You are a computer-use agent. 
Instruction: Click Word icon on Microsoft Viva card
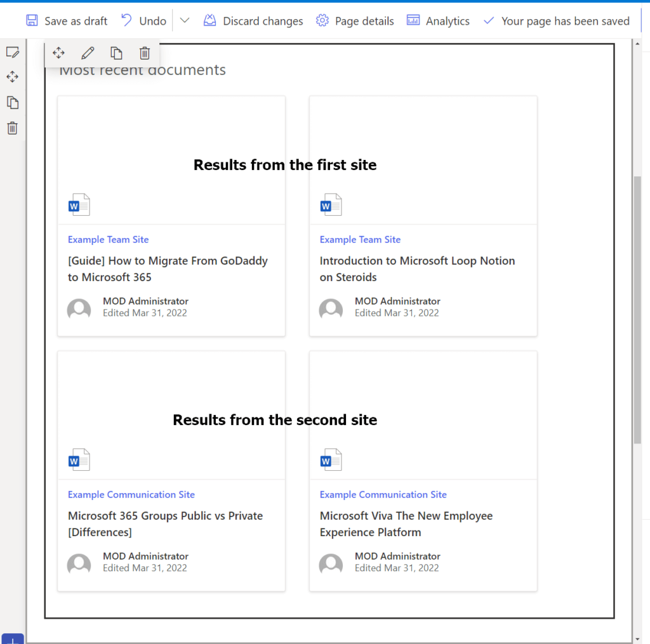coord(331,459)
